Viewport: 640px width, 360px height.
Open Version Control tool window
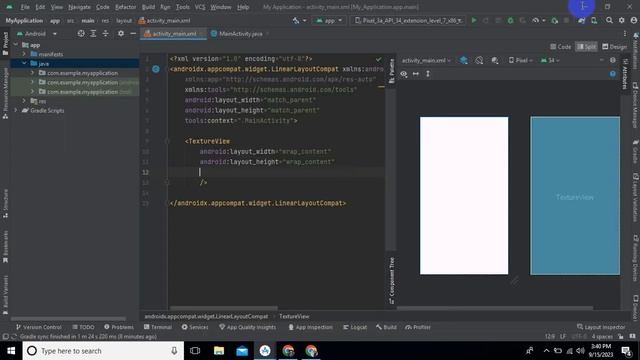tap(38, 327)
